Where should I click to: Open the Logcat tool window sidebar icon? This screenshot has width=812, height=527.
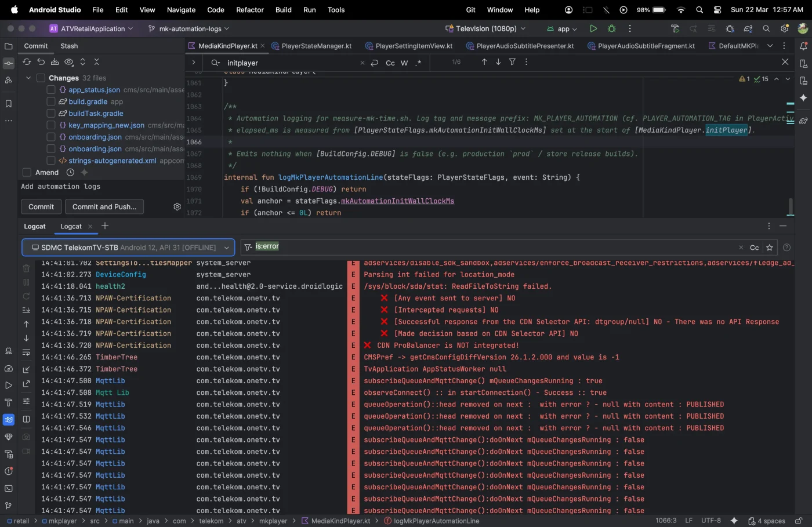(9, 419)
